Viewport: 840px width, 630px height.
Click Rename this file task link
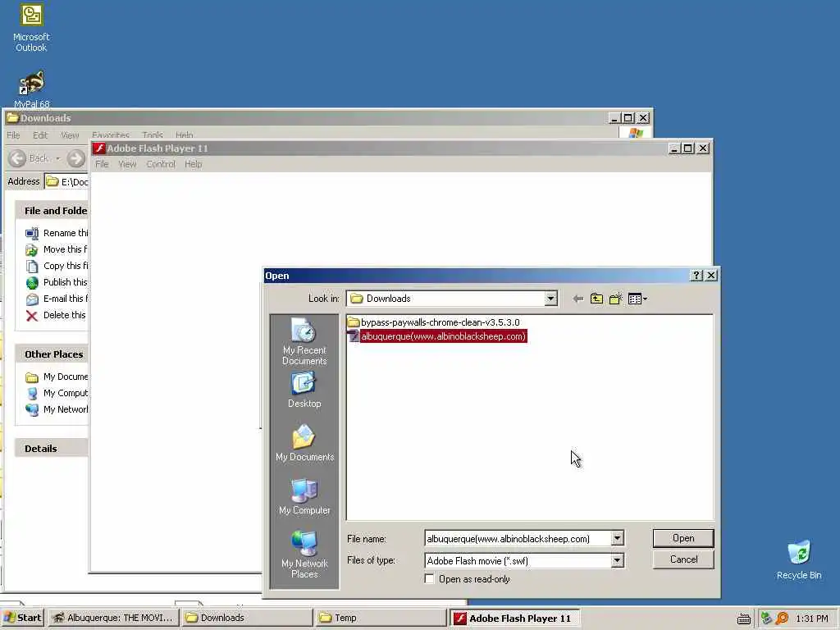pyautogui.click(x=57, y=233)
